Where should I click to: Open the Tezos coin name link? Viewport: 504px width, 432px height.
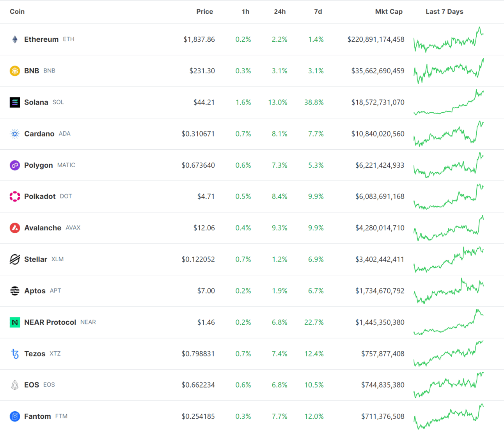tap(35, 354)
